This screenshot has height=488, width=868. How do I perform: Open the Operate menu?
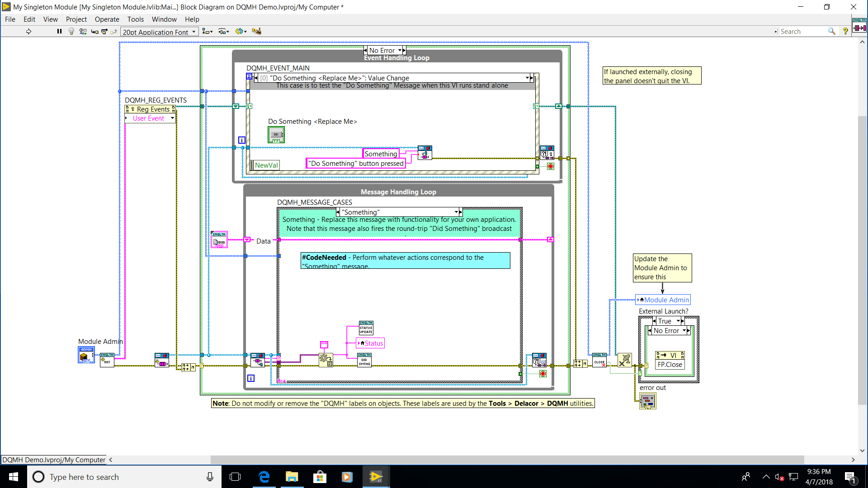click(107, 19)
